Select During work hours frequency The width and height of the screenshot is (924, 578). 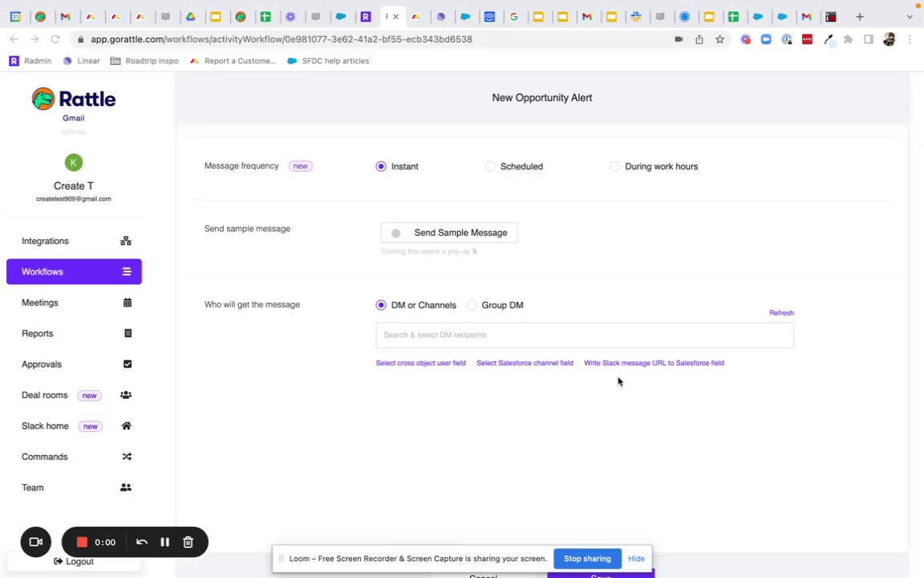pyautogui.click(x=615, y=166)
